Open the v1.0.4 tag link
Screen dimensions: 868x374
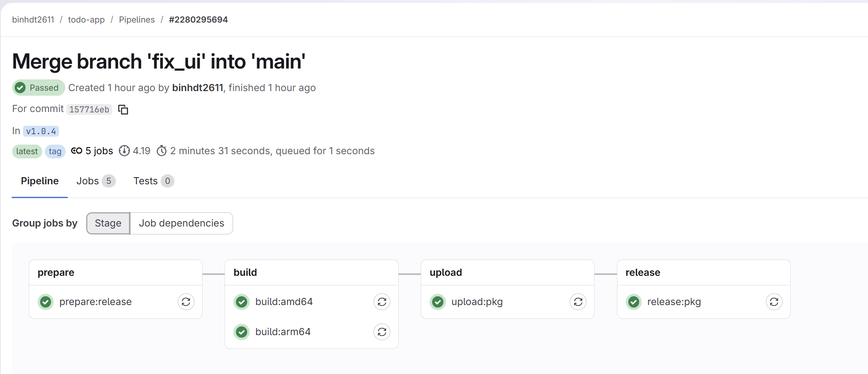click(41, 131)
